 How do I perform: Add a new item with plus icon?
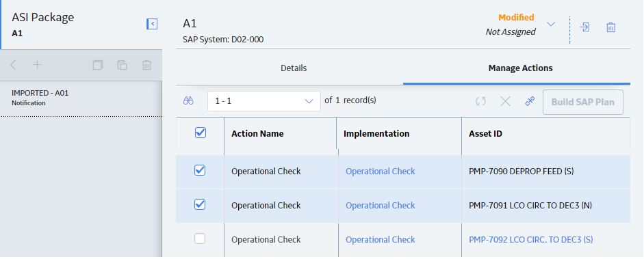[38, 65]
